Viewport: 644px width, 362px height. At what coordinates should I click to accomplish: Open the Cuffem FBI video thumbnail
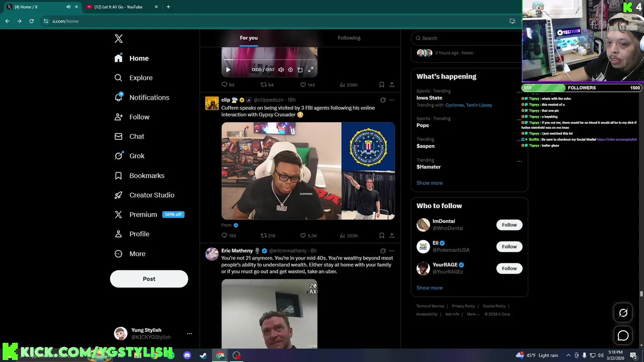[x=308, y=171]
